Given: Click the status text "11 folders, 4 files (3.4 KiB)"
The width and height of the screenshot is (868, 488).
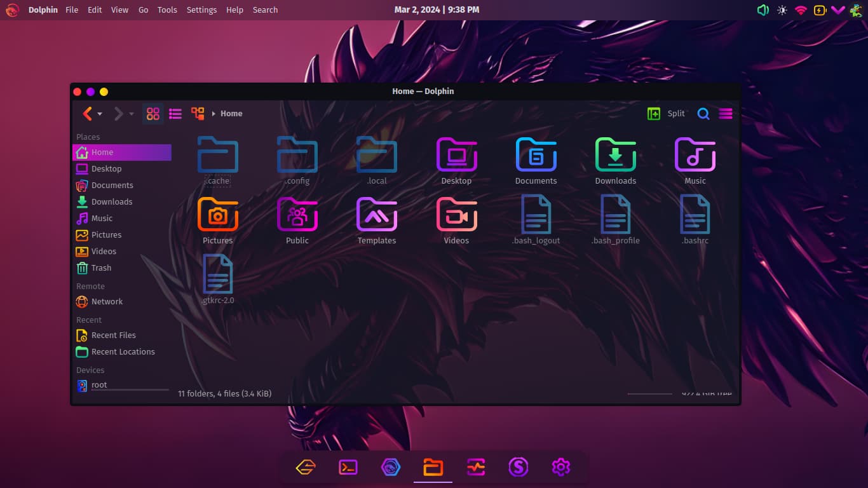Looking at the screenshot, I should coord(225,394).
